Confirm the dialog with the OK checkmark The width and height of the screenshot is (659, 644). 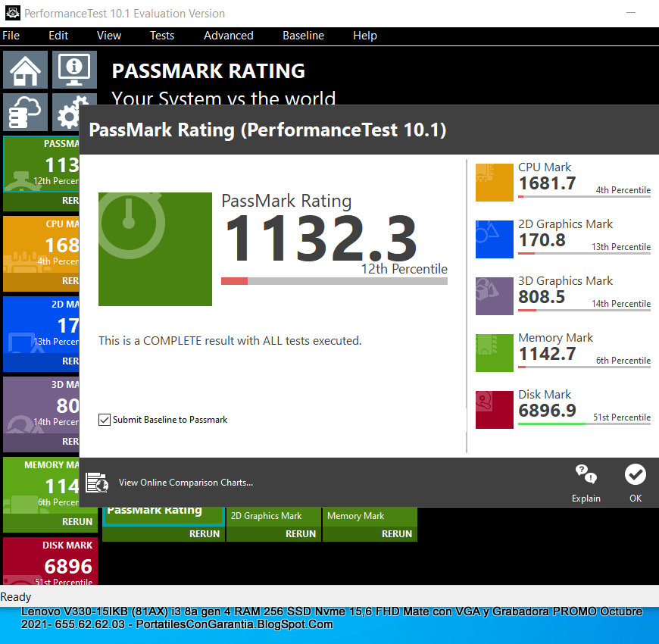[635, 474]
